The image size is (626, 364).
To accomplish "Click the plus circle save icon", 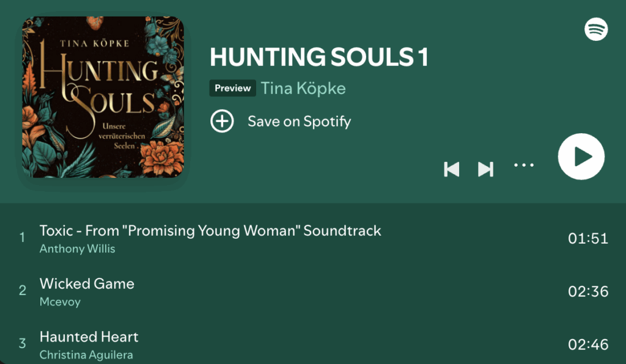I will [222, 121].
